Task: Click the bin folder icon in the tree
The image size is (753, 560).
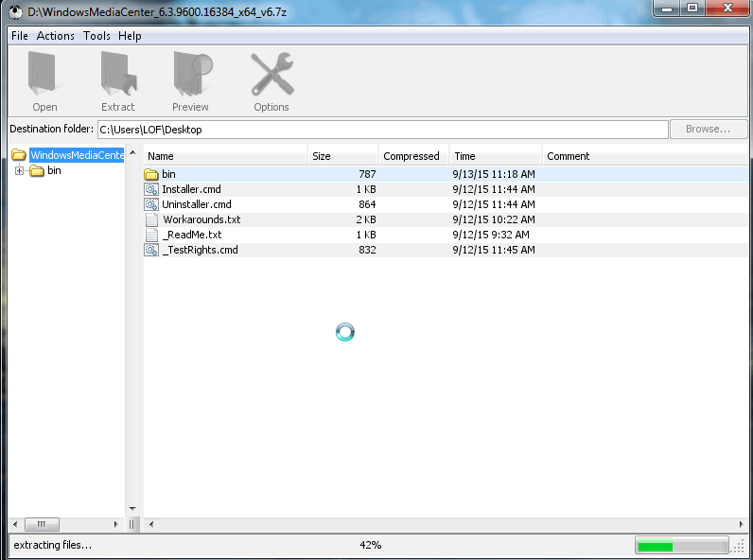Action: tap(37, 170)
